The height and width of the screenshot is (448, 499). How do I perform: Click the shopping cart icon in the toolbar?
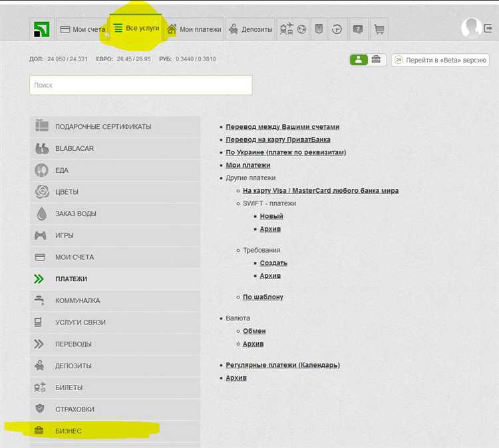(x=379, y=29)
